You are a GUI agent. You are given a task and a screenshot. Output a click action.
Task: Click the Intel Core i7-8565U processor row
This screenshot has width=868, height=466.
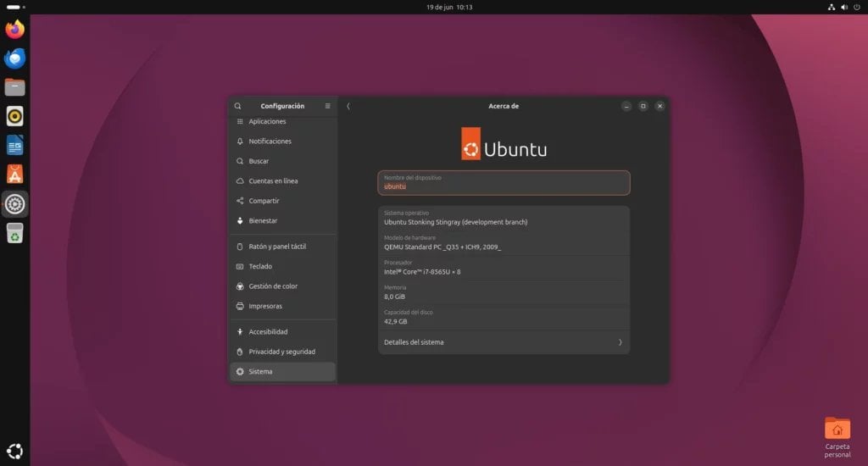pos(504,268)
